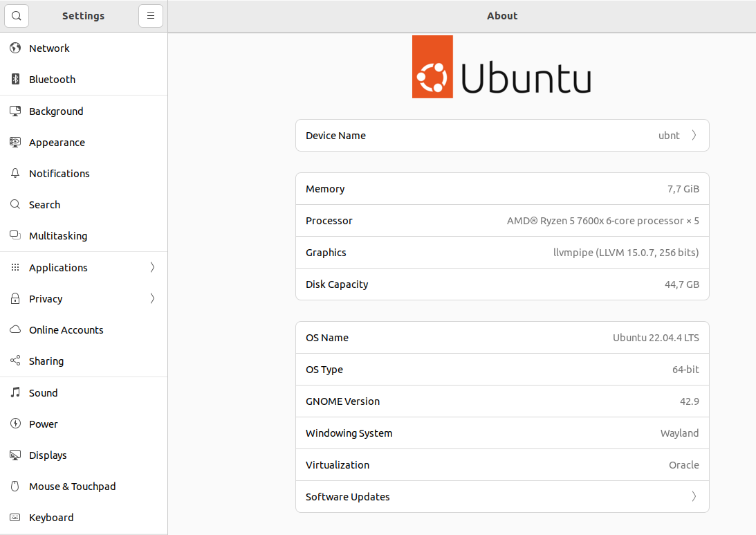This screenshot has height=535, width=756.
Task: Open Online Accounts panel
Action: tap(84, 330)
